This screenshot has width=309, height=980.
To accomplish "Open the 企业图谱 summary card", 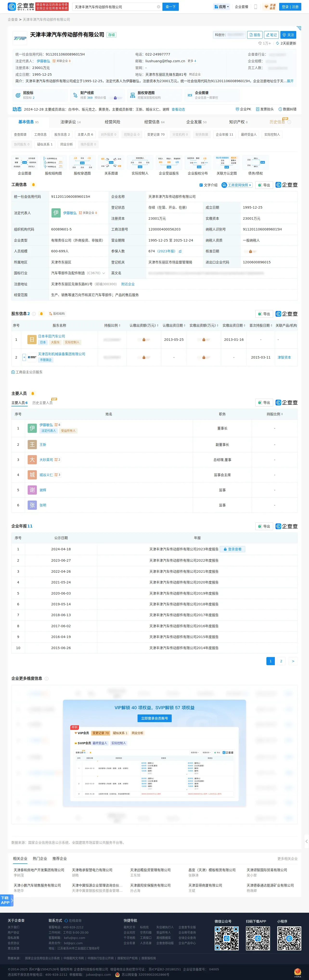I will pos(212,95).
